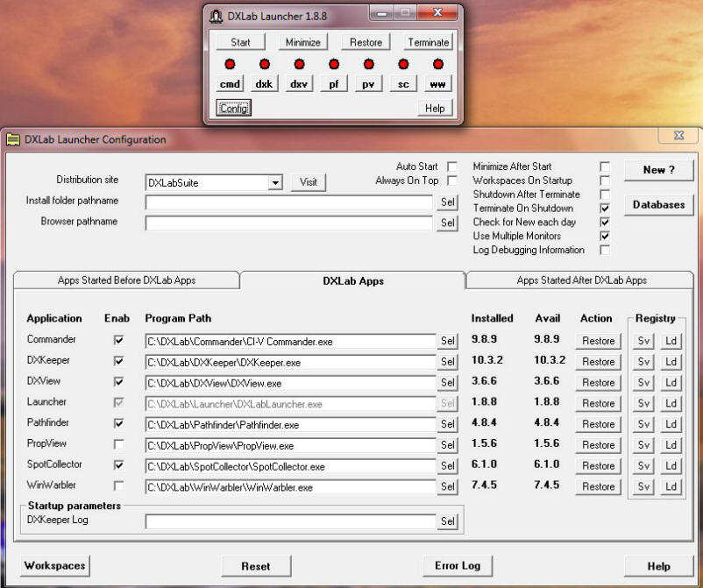Select the DXLab Apps tab
Viewport: 703px width, 588px height.
[353, 281]
